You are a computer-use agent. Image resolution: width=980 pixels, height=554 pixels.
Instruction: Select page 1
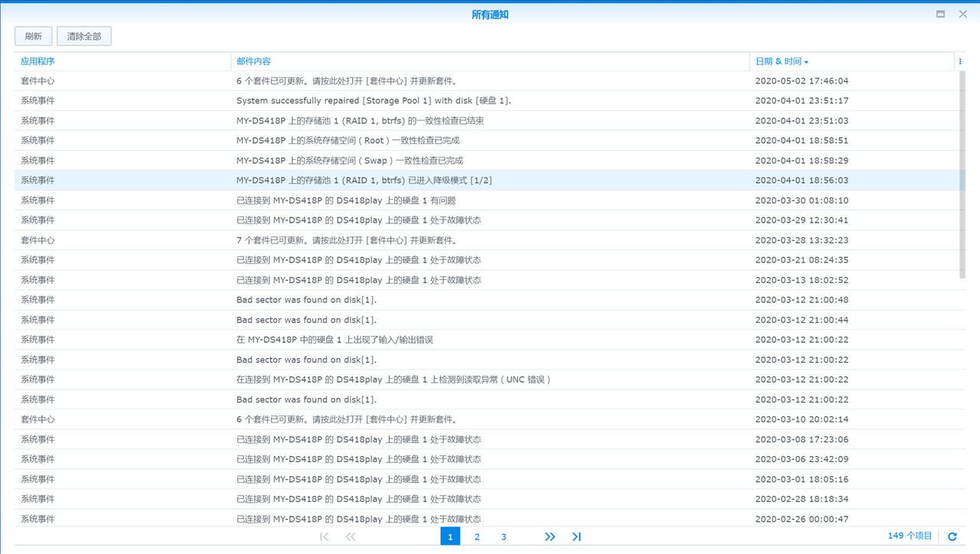coord(450,536)
